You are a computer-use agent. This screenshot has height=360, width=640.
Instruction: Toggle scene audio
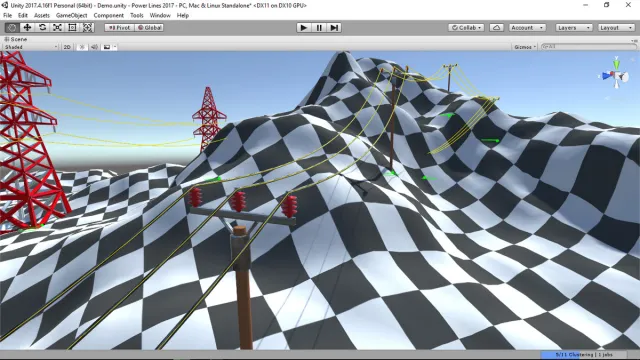pyautogui.click(x=94, y=47)
